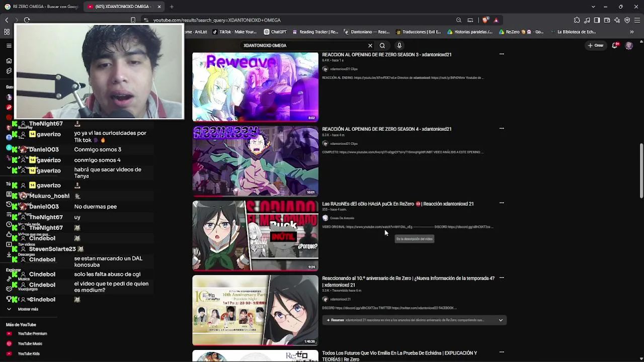The width and height of the screenshot is (644, 362).
Task: Open the YouTube account avatar menu
Action: click(629, 45)
